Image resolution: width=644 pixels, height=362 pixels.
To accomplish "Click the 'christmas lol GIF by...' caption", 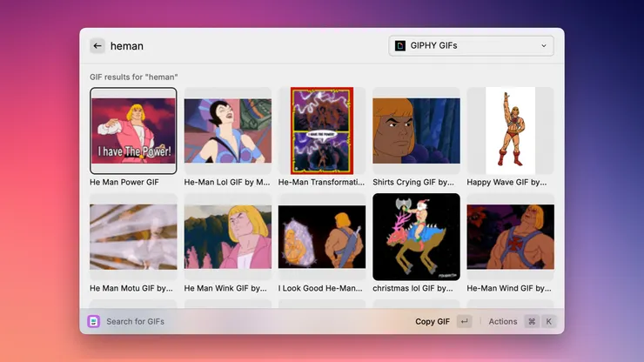I will tap(413, 288).
